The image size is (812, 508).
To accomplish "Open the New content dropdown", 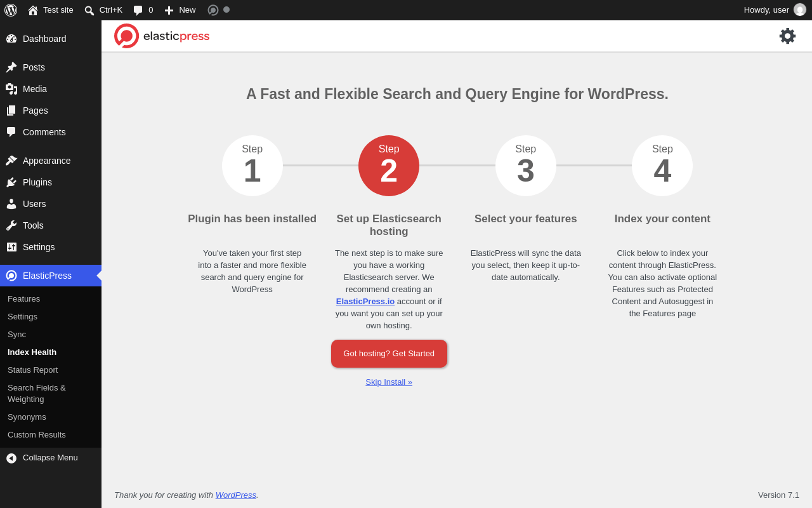I will (180, 10).
